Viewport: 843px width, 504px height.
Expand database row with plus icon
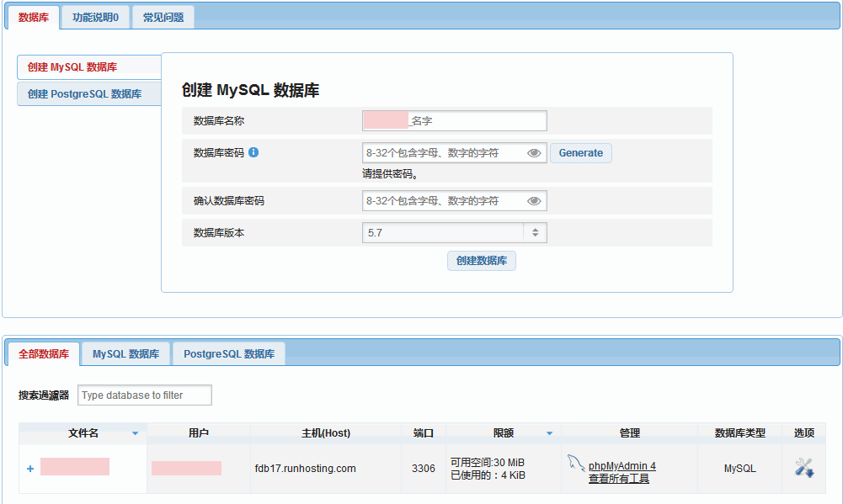[30, 469]
